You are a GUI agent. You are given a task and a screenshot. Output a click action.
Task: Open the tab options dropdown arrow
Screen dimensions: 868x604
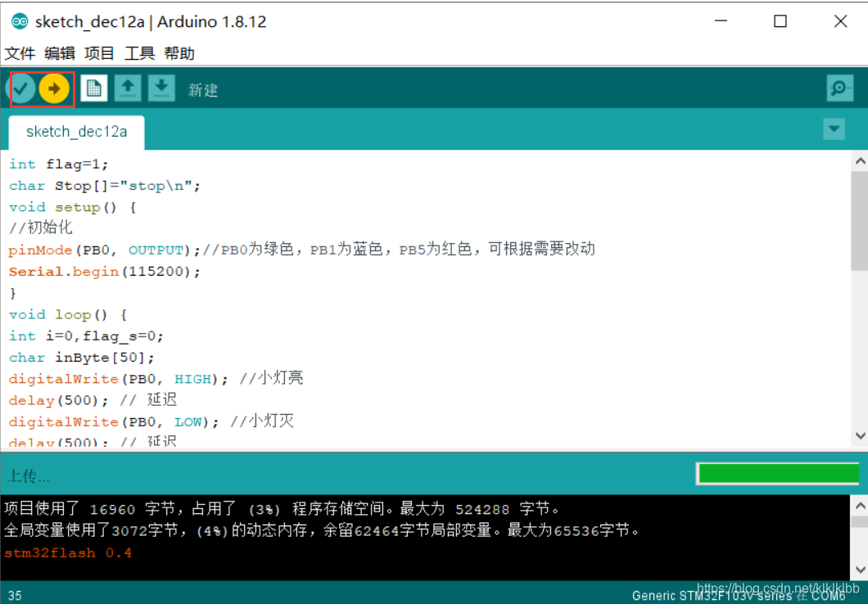[x=834, y=129]
